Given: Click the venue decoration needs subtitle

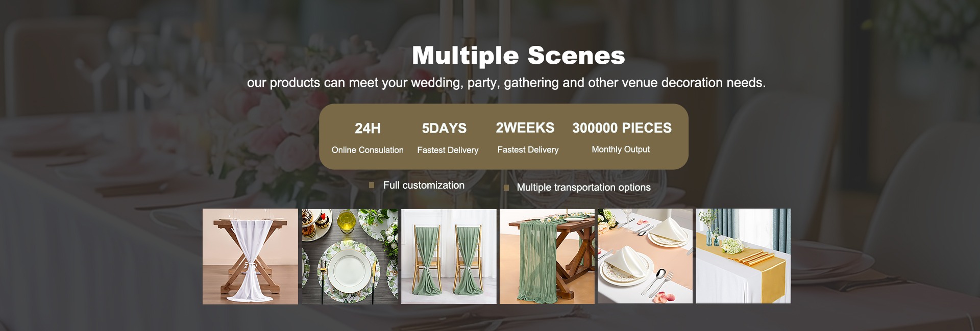Looking at the screenshot, I should [506, 83].
